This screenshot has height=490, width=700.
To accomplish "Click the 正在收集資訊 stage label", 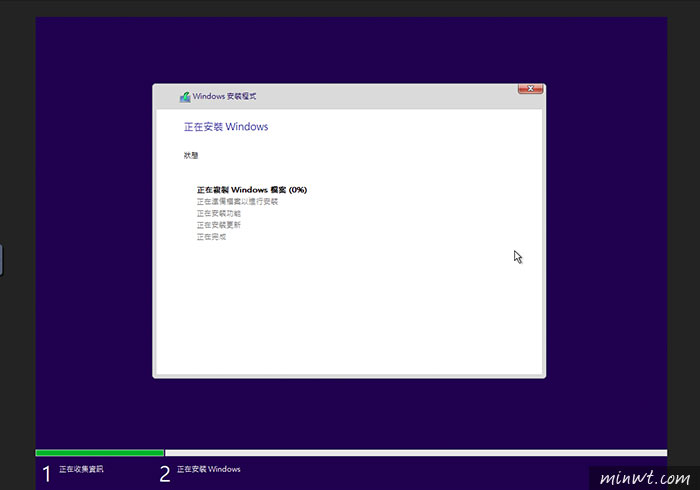I will [x=81, y=469].
